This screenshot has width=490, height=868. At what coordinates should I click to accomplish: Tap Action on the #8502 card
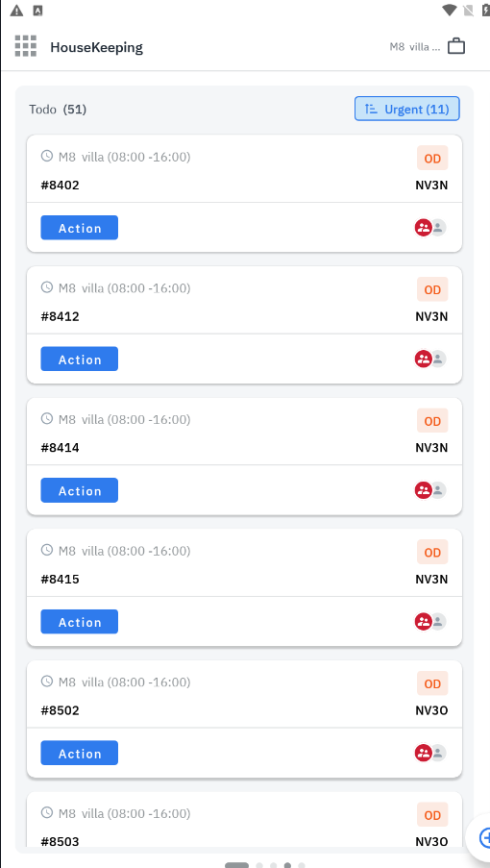click(x=79, y=753)
